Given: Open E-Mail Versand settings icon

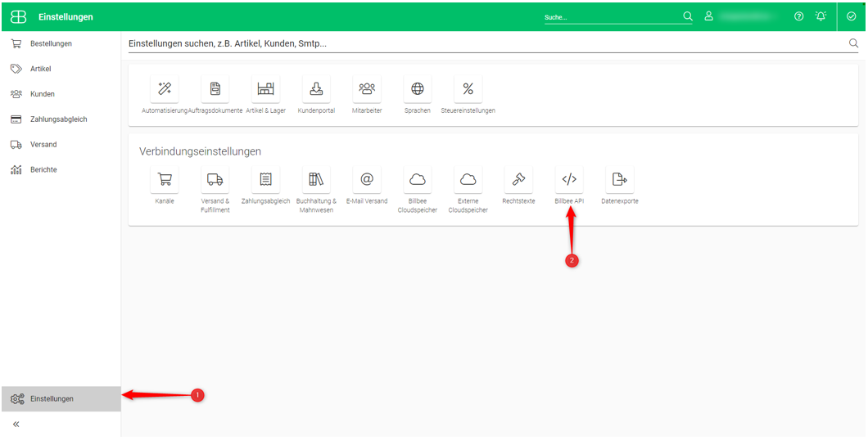Looking at the screenshot, I should coord(366,179).
